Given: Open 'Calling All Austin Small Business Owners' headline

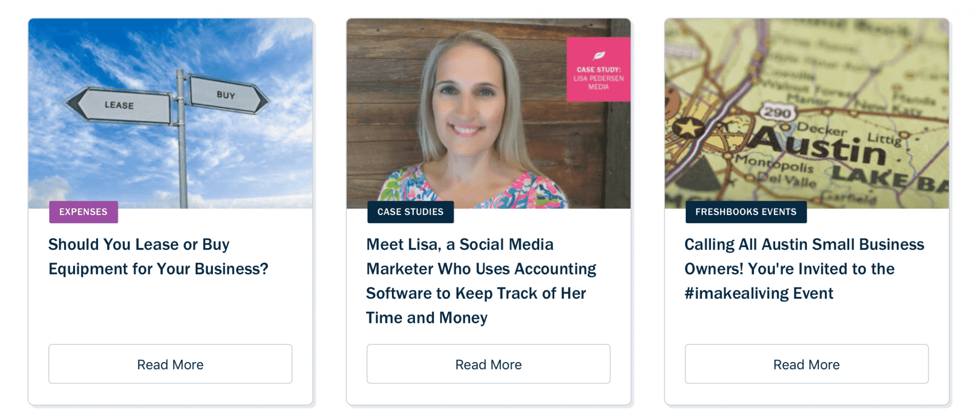Looking at the screenshot, I should click(x=804, y=269).
